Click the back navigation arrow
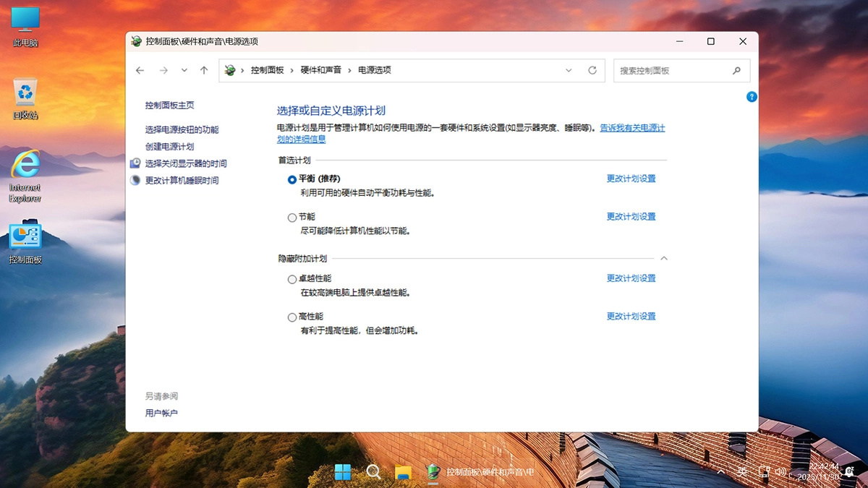The image size is (868, 488). [140, 70]
